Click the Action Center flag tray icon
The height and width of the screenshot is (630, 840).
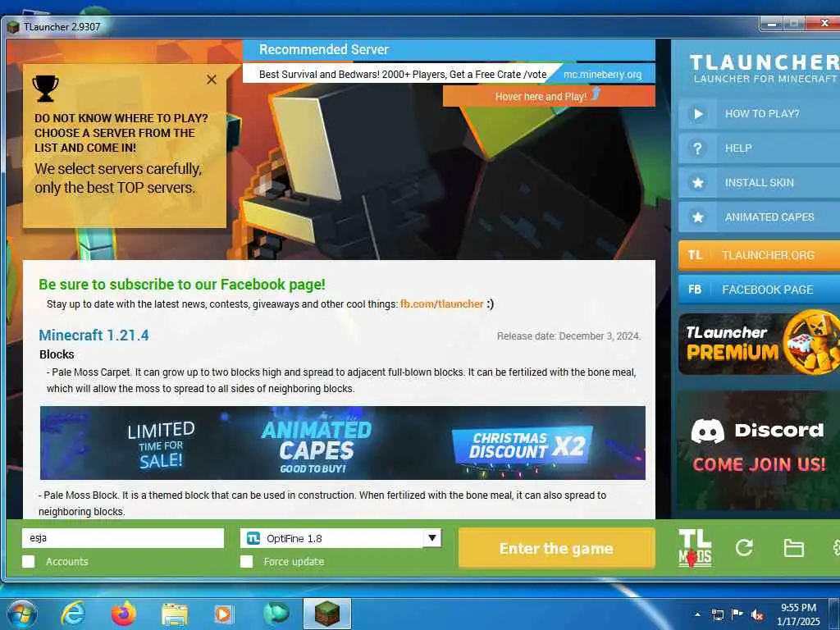[737, 614]
